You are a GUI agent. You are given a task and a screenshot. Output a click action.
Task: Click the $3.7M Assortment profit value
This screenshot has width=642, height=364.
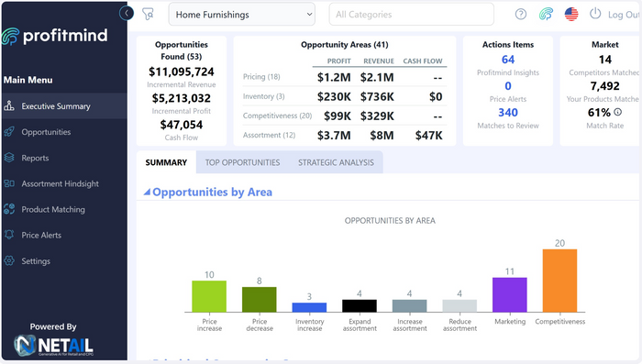click(x=334, y=136)
